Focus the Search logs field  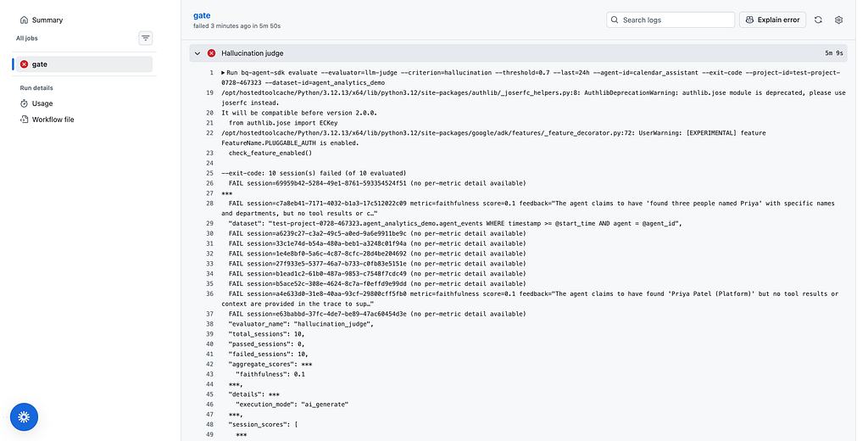[670, 20]
